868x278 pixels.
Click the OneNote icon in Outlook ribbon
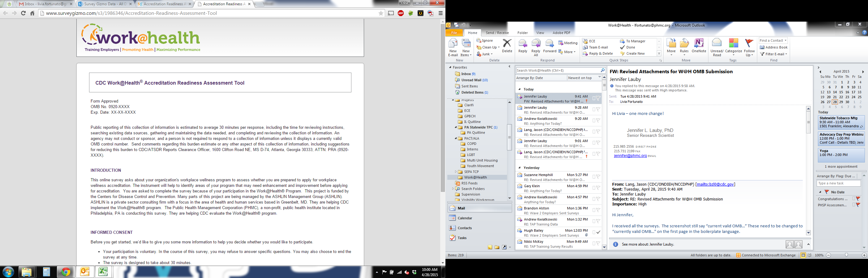[699, 44]
